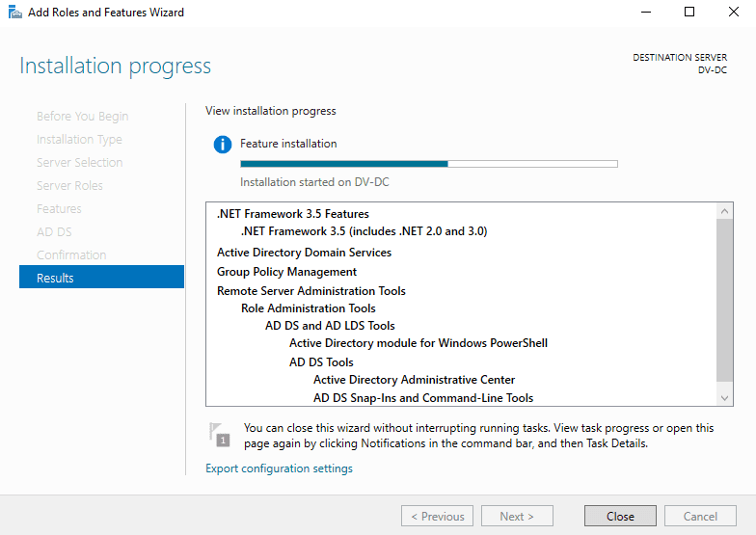The image size is (756, 535).
Task: Click the Cancel button
Action: 700,517
